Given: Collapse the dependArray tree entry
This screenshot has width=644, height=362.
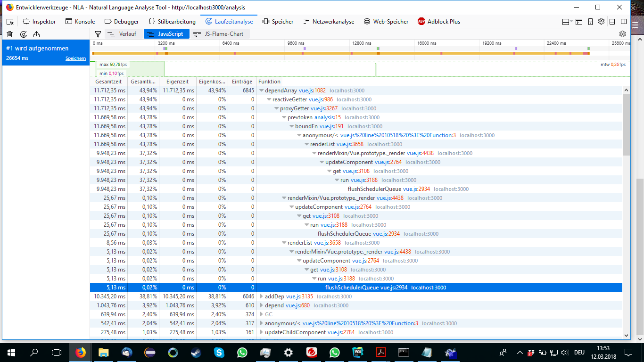Looking at the screenshot, I should [x=261, y=90].
